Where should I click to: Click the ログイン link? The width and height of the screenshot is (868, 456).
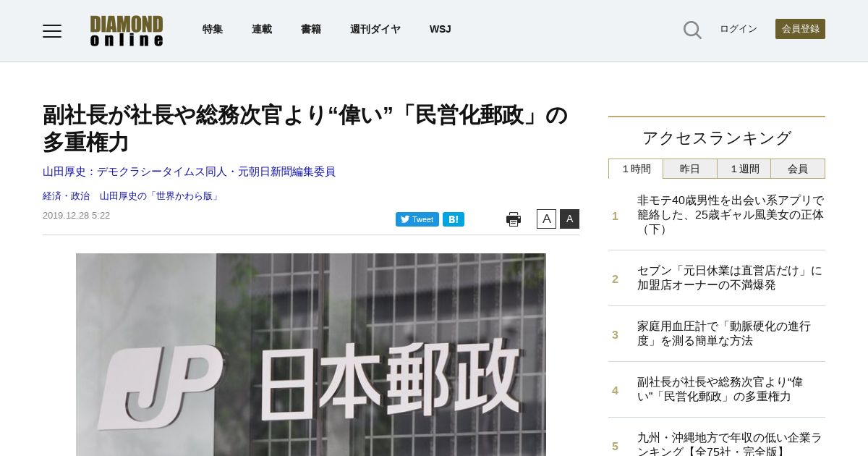click(x=739, y=29)
